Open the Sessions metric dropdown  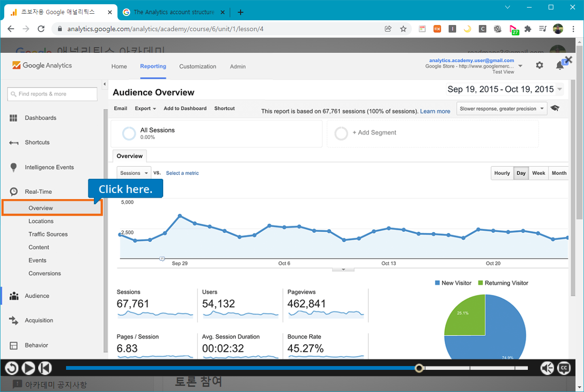(134, 173)
